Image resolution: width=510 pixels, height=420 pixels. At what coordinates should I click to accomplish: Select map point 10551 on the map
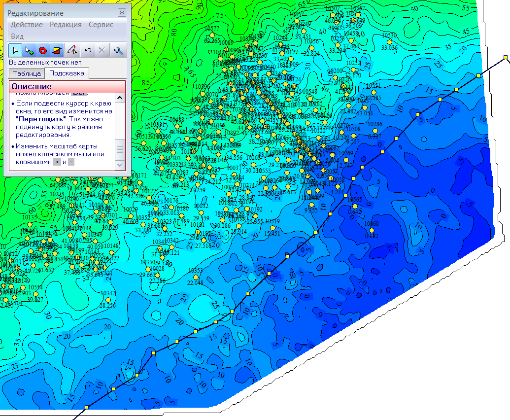tap(374, 92)
